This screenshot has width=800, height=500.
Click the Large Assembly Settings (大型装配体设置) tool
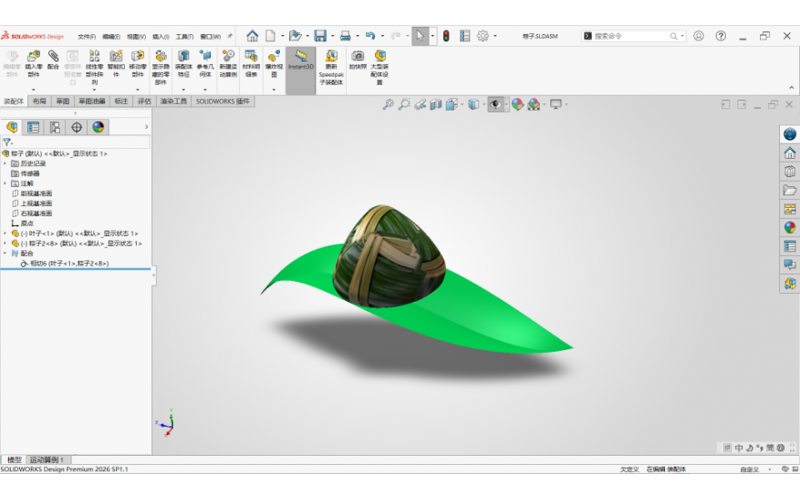tap(380, 67)
